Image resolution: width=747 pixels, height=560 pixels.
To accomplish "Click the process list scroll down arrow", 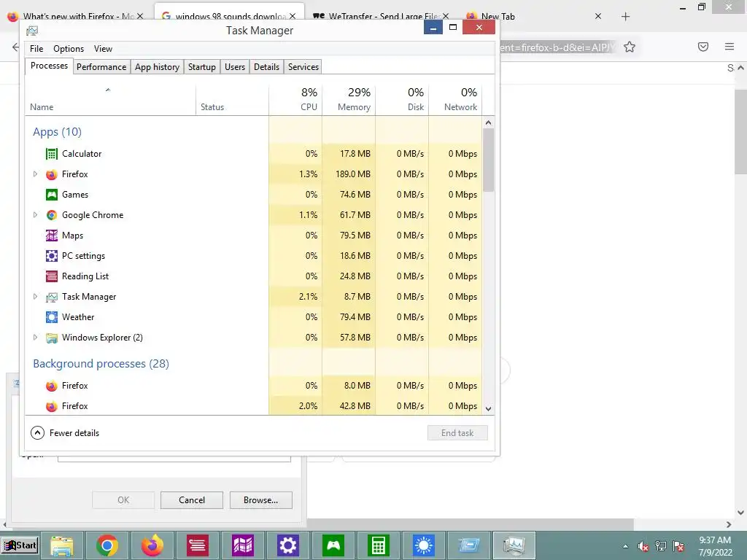I will click(488, 409).
